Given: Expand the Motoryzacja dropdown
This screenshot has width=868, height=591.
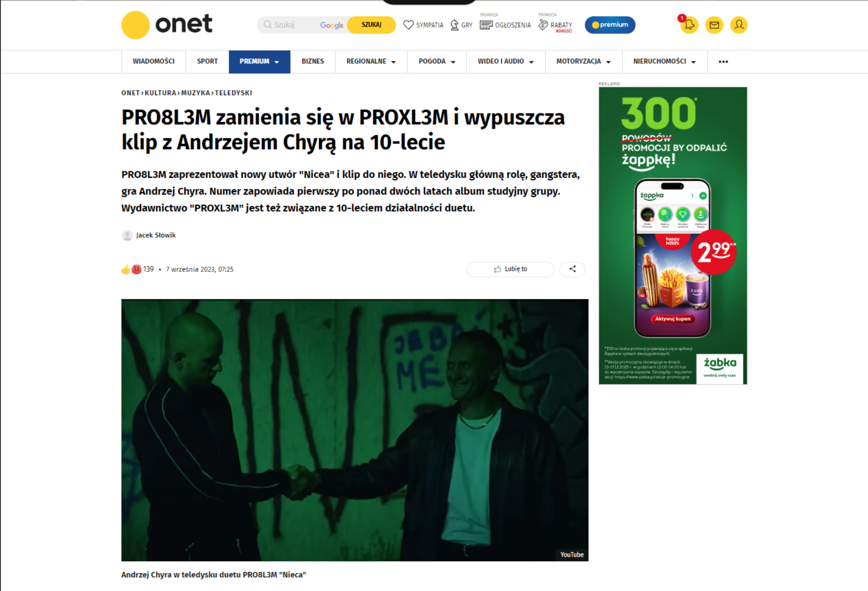Looking at the screenshot, I should tap(583, 61).
